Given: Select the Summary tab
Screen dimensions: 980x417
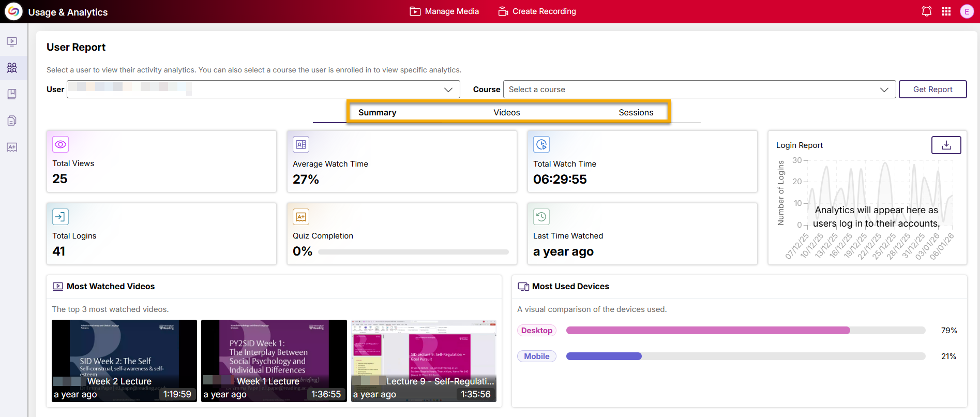Looking at the screenshot, I should pos(377,113).
